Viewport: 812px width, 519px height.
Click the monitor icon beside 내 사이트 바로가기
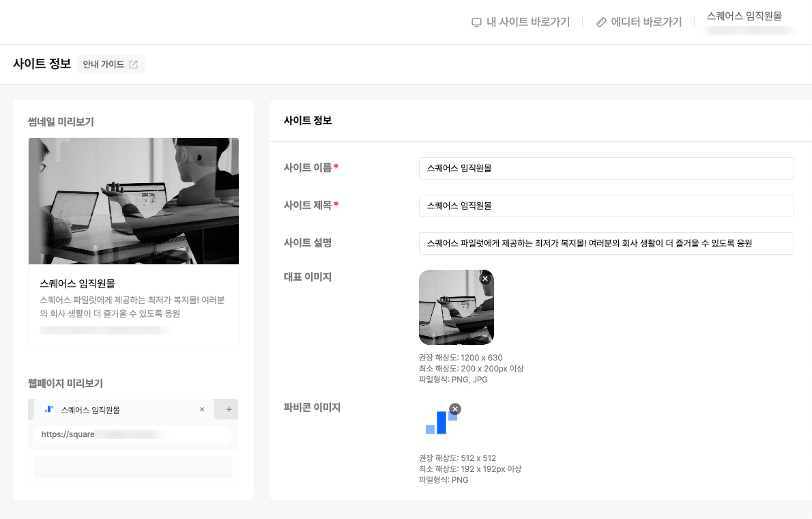click(x=476, y=22)
